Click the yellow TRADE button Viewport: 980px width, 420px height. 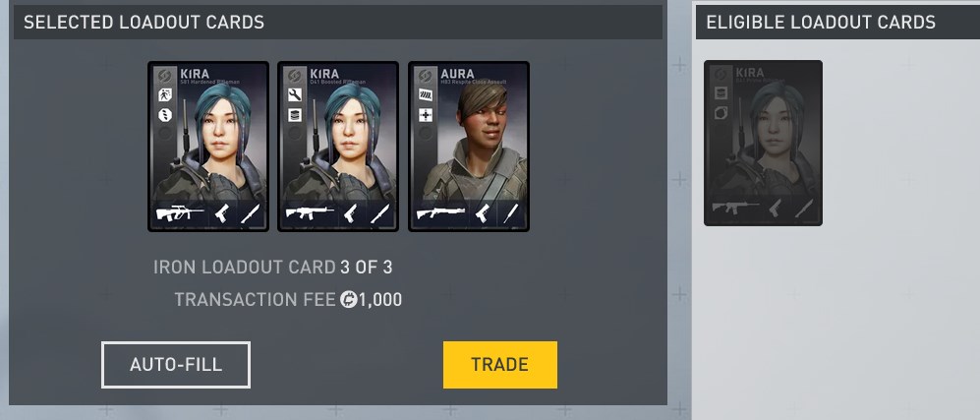500,364
